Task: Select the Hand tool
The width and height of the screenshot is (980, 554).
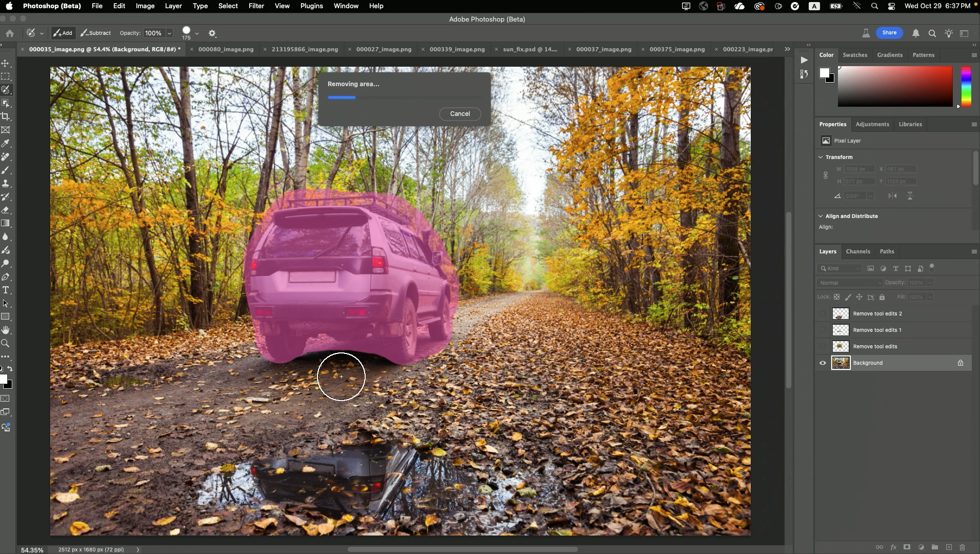Action: (x=6, y=330)
